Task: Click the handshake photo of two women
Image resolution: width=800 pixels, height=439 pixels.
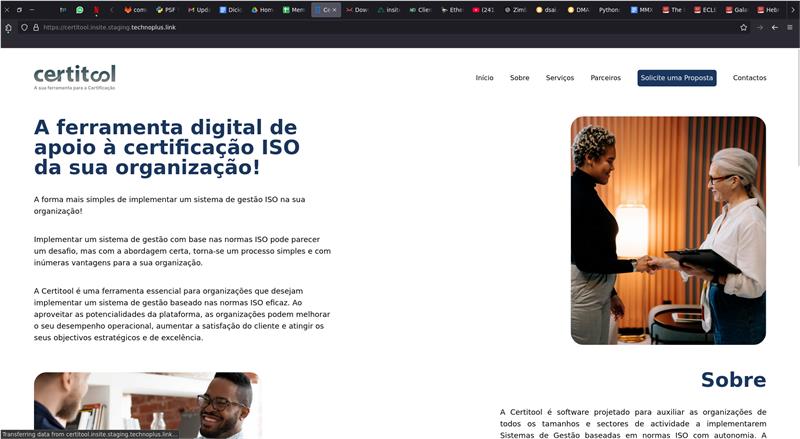Action: click(x=667, y=230)
